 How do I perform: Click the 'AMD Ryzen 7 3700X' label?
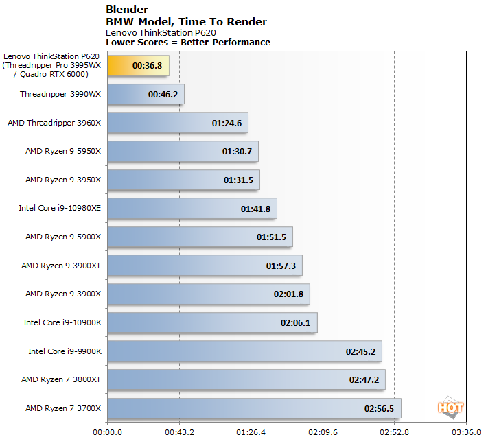click(63, 408)
